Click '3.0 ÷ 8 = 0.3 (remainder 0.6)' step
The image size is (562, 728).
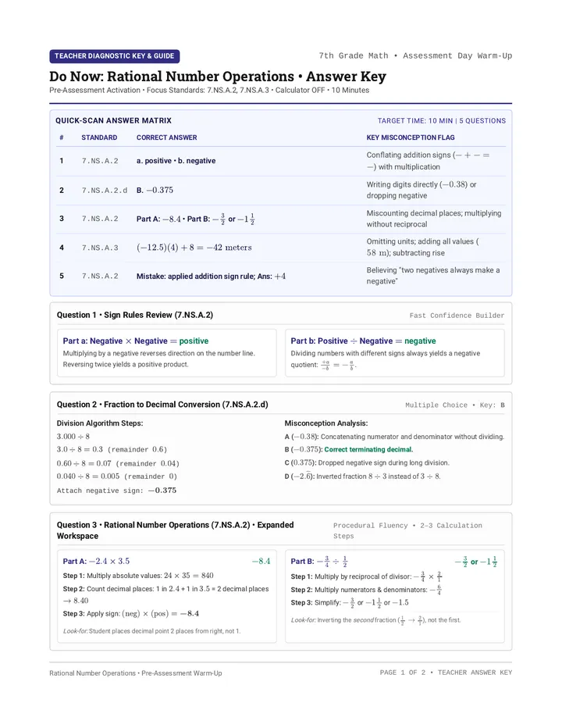tap(112, 449)
